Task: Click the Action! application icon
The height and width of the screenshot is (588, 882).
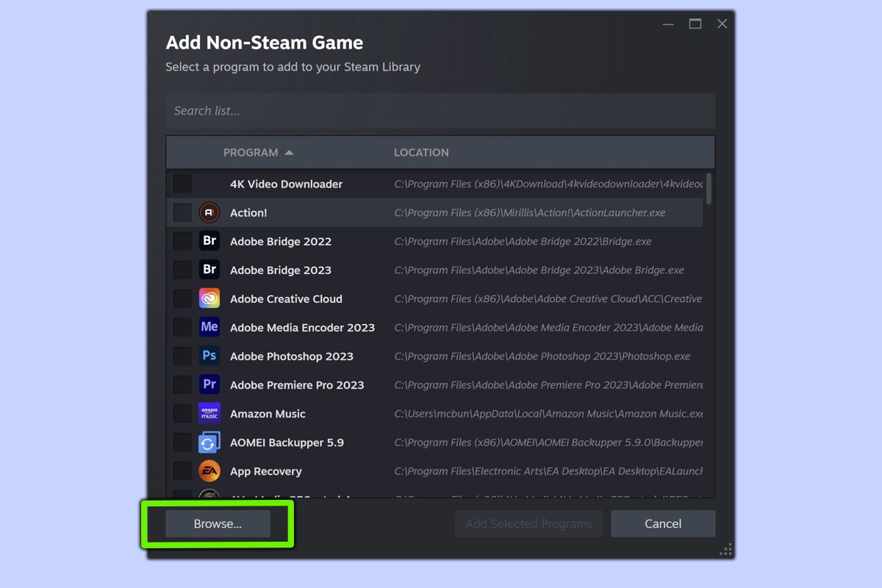Action: coord(209,212)
